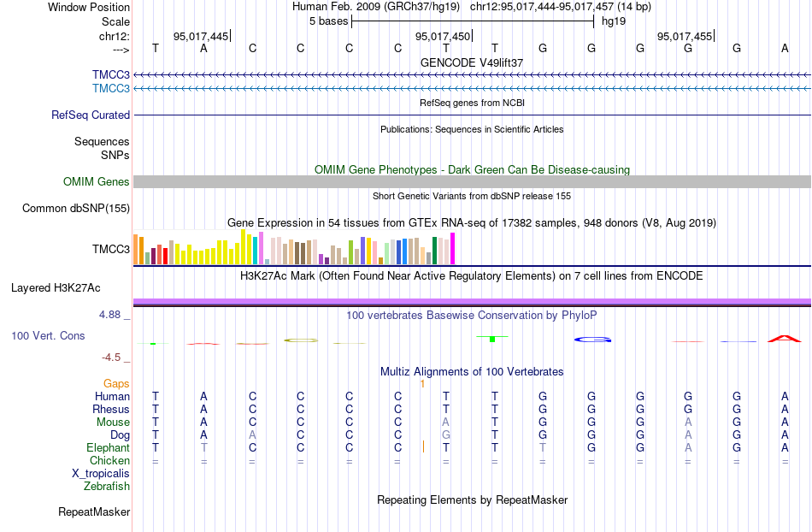Click the Scale label
The image size is (812, 532).
(115, 21)
